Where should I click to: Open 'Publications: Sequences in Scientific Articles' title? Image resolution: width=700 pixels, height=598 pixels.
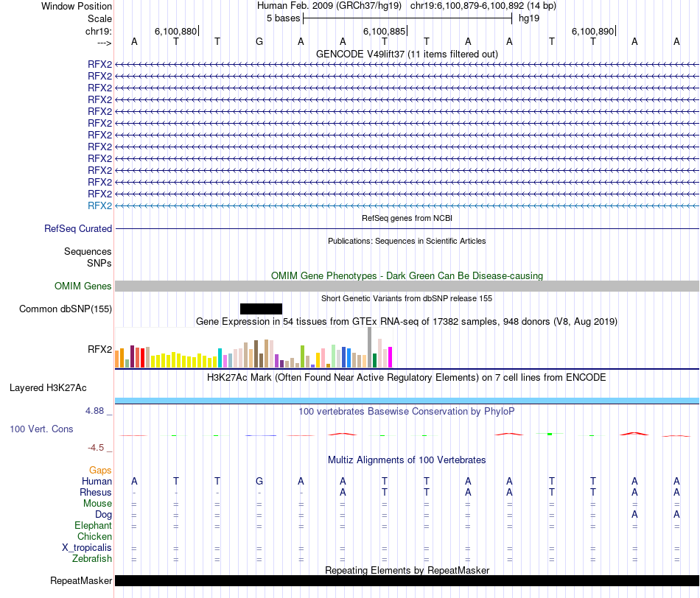[407, 241]
